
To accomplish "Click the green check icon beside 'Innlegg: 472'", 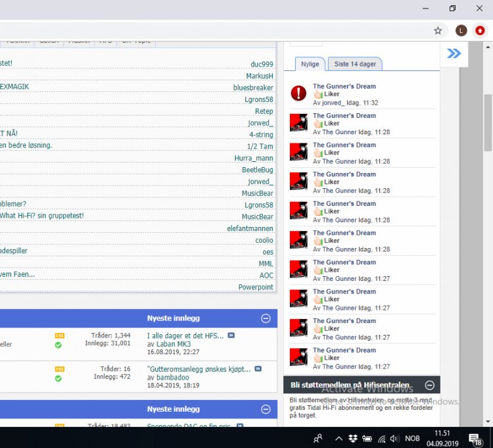I will click(58, 378).
